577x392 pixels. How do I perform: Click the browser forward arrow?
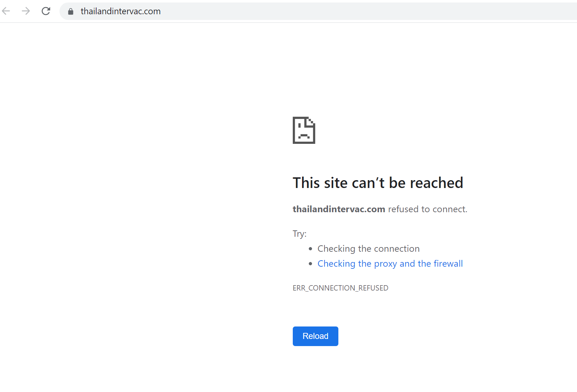tap(26, 11)
